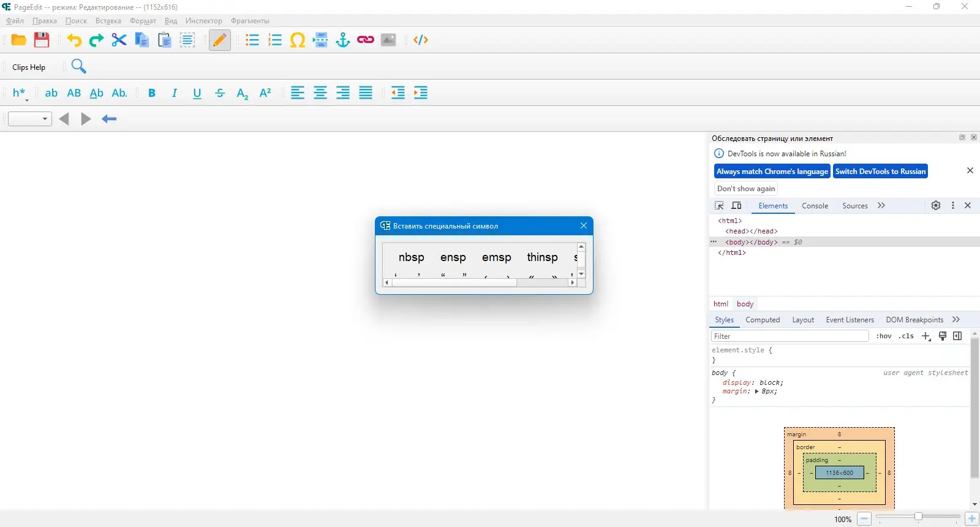980x527 pixels.
Task: Click the insert link chain icon
Action: (366, 40)
